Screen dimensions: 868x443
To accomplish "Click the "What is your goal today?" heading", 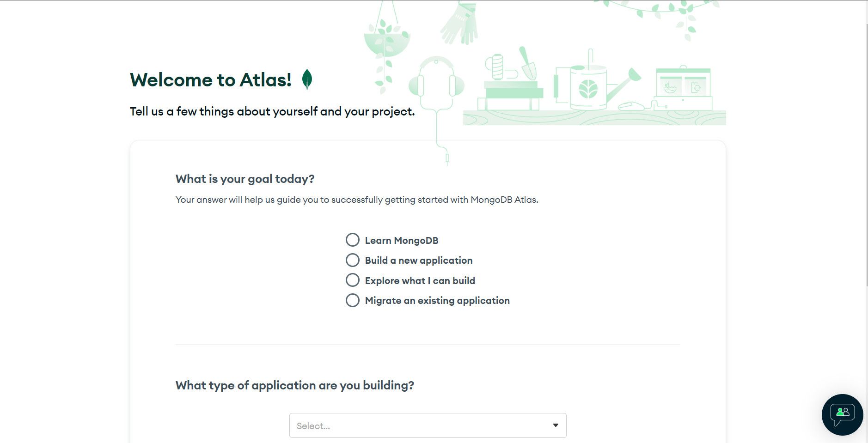I will (x=245, y=179).
